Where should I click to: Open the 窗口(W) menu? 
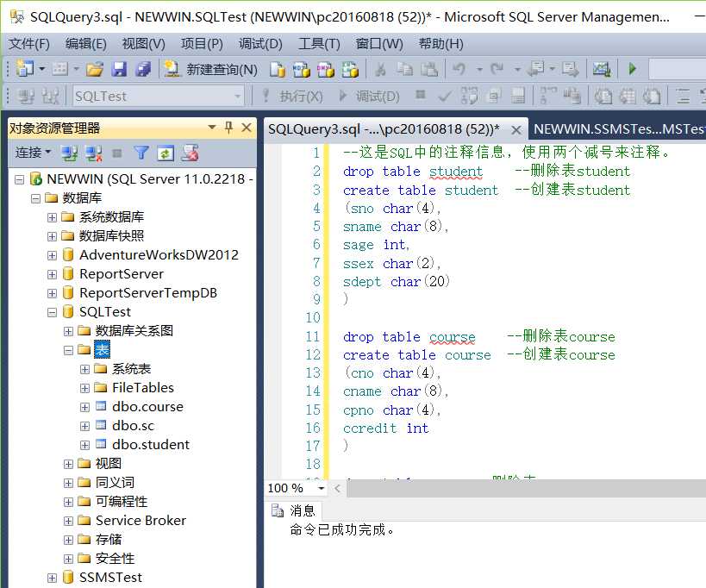[379, 44]
